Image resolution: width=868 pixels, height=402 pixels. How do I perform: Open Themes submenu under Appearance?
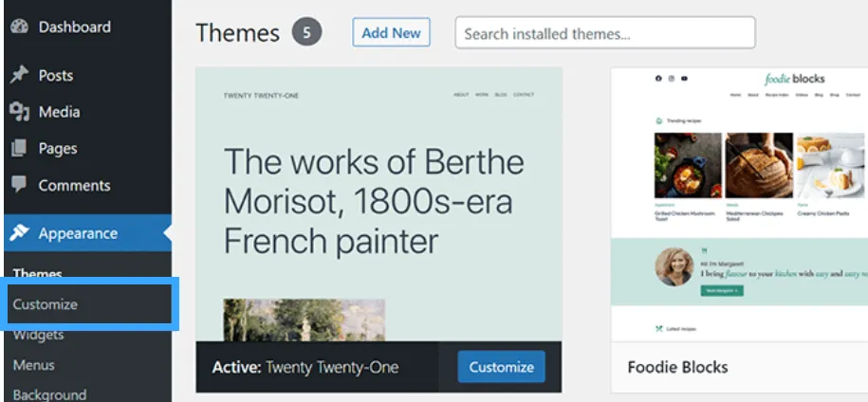(38, 274)
